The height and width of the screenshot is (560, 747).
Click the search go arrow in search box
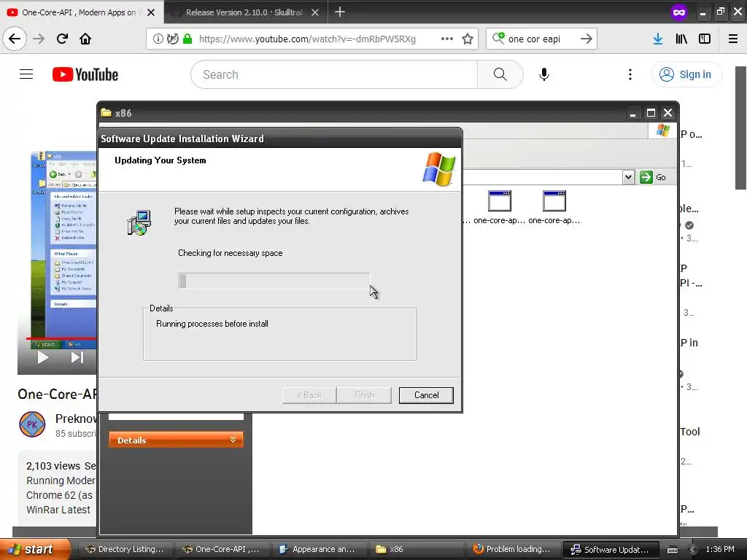tap(587, 39)
